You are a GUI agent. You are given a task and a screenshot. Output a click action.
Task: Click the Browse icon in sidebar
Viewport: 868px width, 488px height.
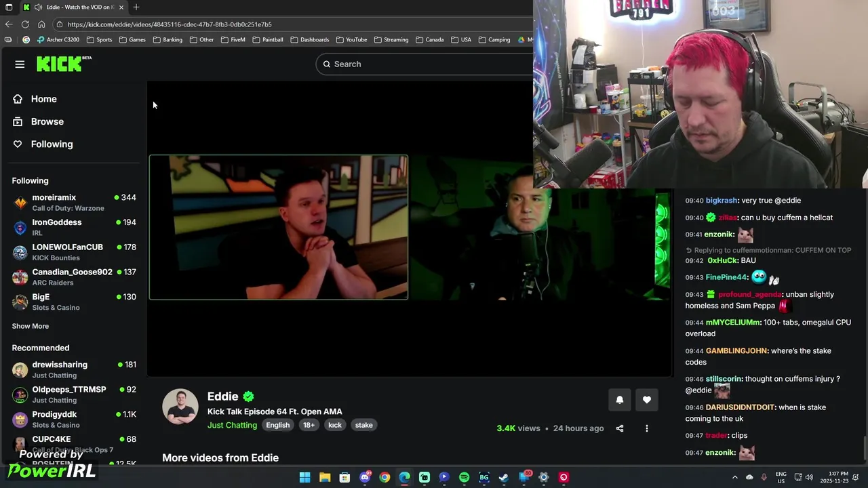18,121
